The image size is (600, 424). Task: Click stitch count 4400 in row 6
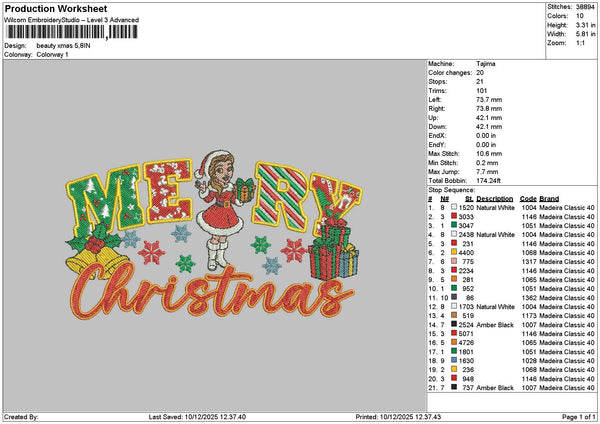[x=466, y=253]
